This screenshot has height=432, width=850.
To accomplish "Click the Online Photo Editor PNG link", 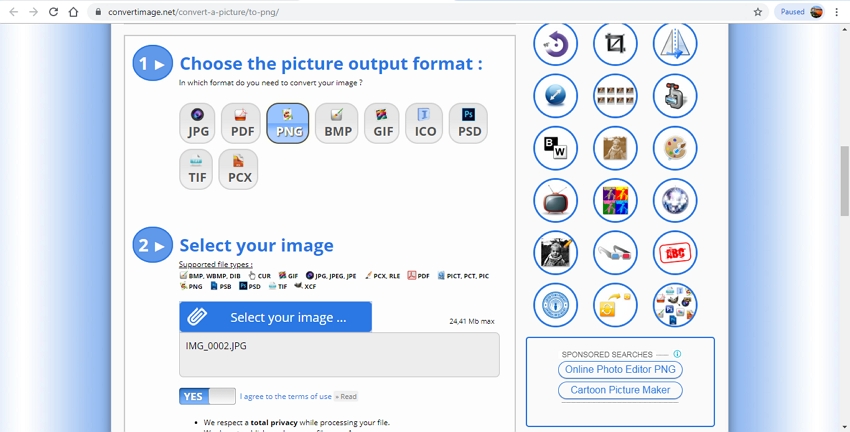I will pyautogui.click(x=620, y=369).
